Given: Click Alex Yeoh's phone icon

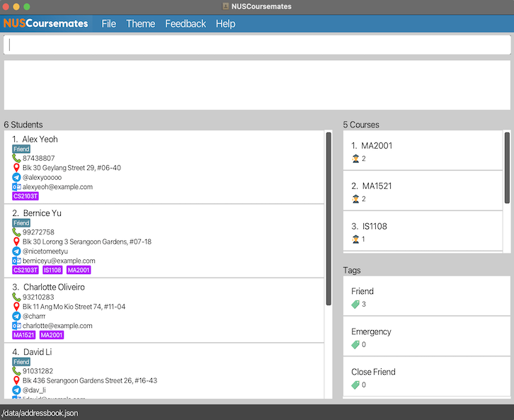Looking at the screenshot, I should [16, 159].
